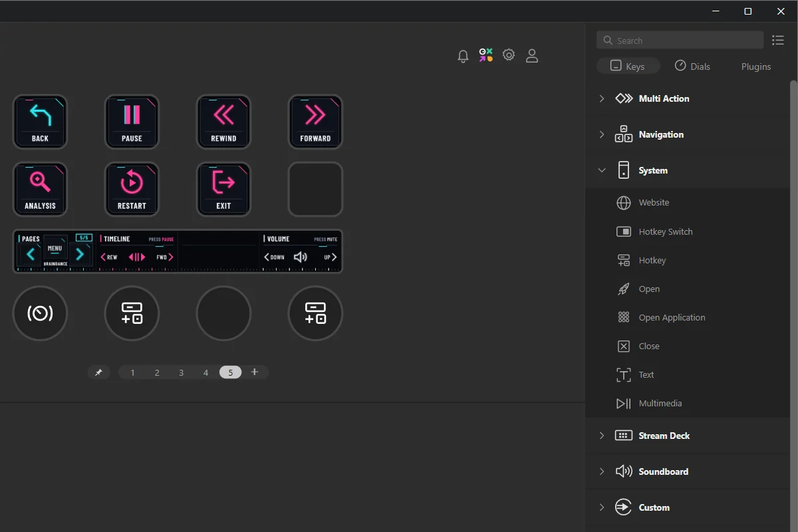
Task: Select the Text action
Action: click(687, 374)
